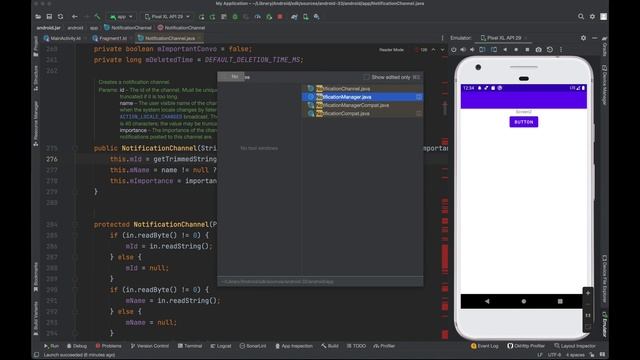Open the Pixel XL API 29 device dropdown
Screen dimensions: 640x360
pos(167,17)
